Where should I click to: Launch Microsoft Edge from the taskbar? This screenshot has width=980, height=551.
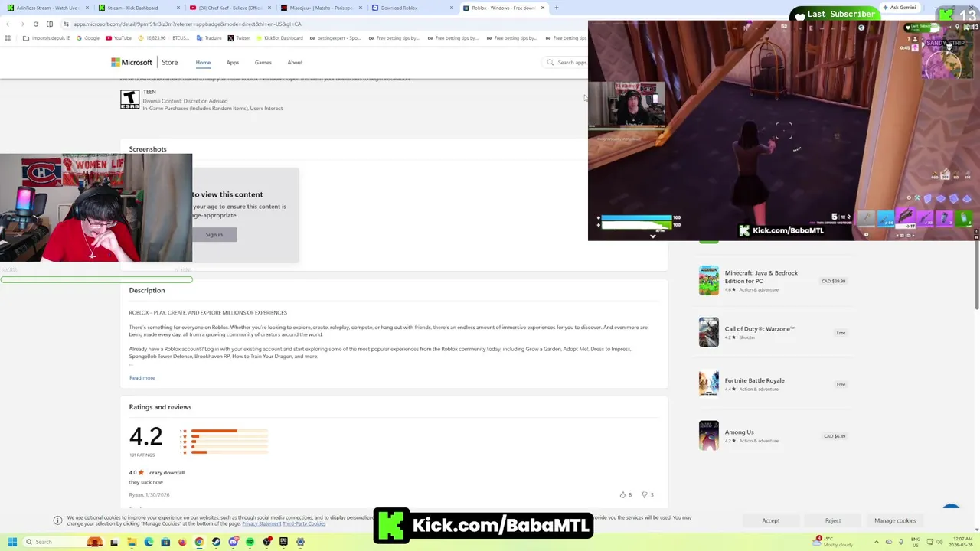149,542
